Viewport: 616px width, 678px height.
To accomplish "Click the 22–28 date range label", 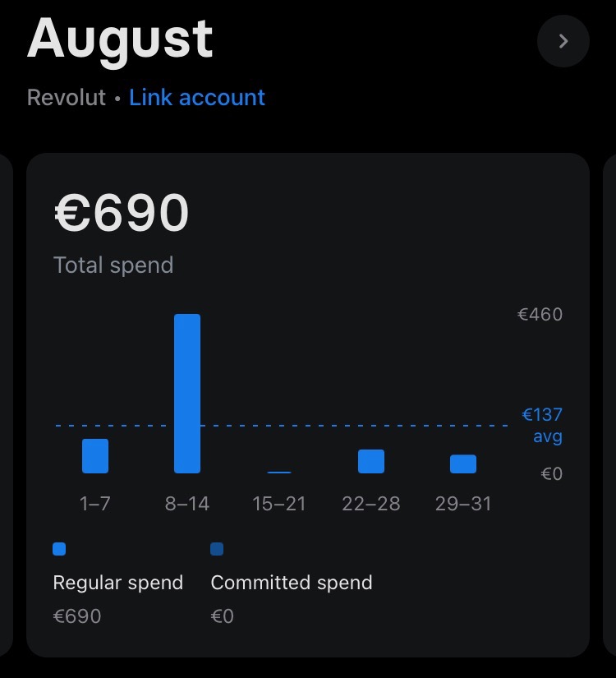I will click(x=371, y=504).
